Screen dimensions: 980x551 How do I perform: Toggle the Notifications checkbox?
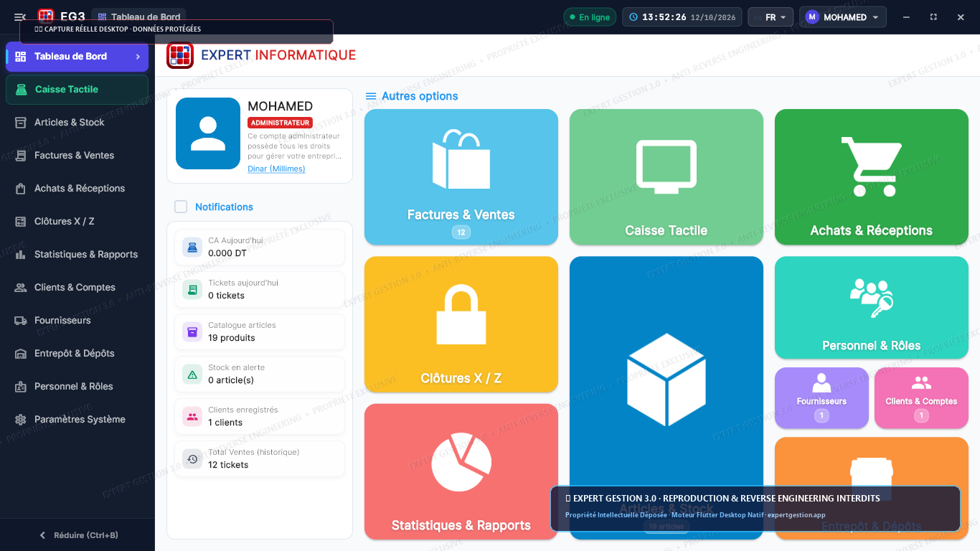(x=181, y=207)
